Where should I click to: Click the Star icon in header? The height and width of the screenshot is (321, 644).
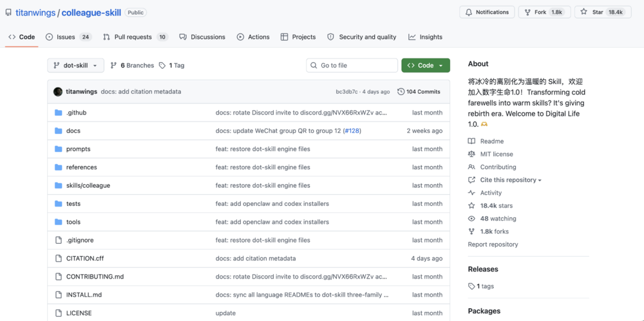pos(583,12)
